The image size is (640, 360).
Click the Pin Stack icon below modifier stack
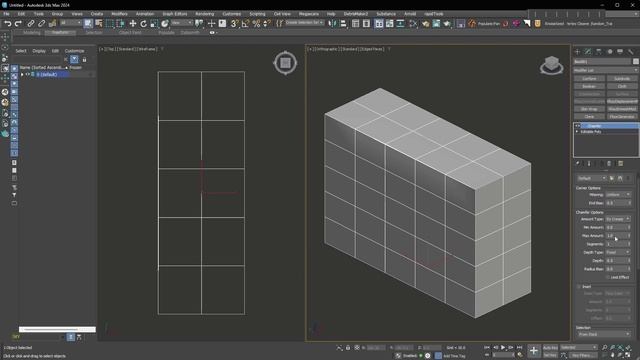click(578, 164)
